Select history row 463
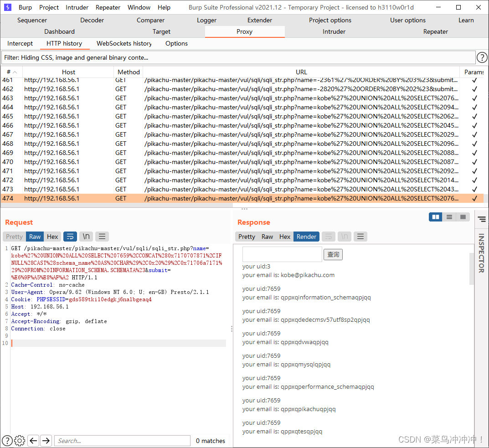 242,98
